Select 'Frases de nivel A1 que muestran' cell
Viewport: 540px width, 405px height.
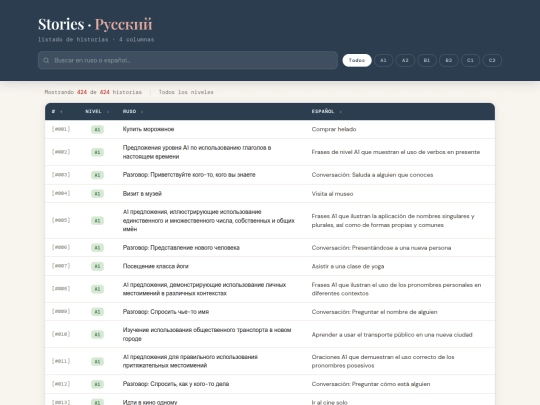tap(396, 152)
